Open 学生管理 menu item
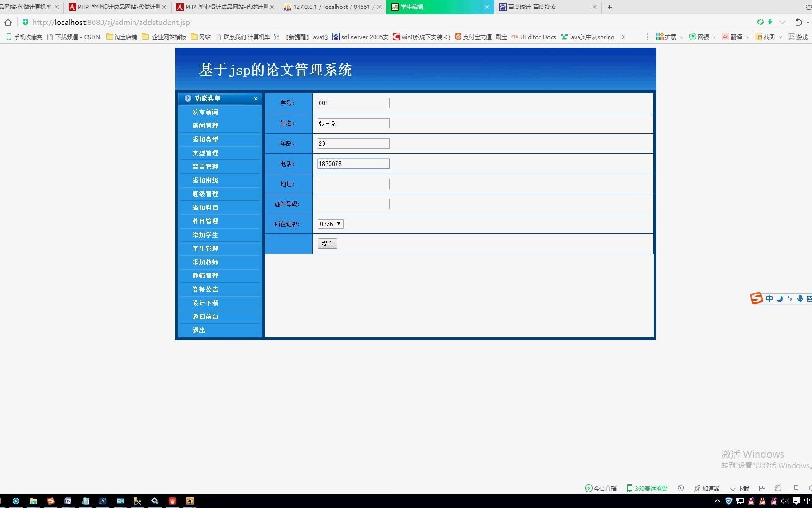The image size is (812, 508). (205, 248)
